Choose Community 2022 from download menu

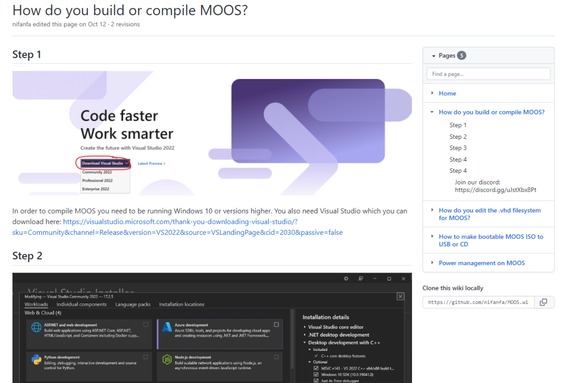click(97, 172)
